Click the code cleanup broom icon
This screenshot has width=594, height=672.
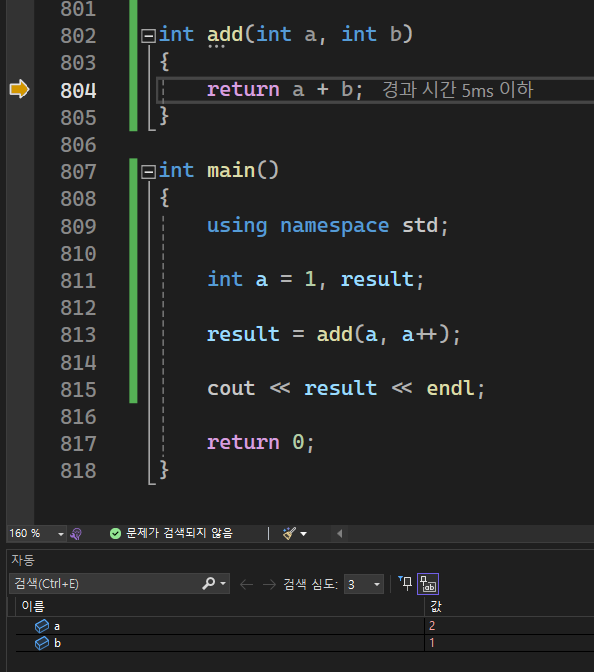coord(289,533)
